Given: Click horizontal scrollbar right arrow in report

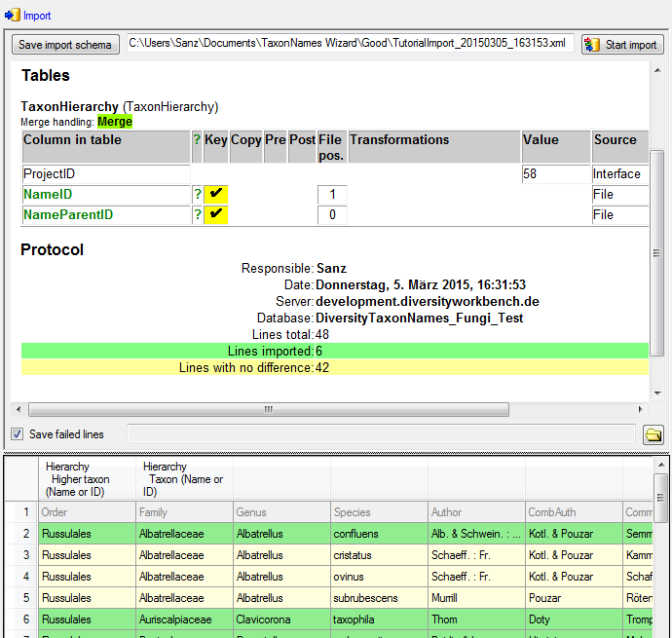Looking at the screenshot, I should [x=640, y=409].
